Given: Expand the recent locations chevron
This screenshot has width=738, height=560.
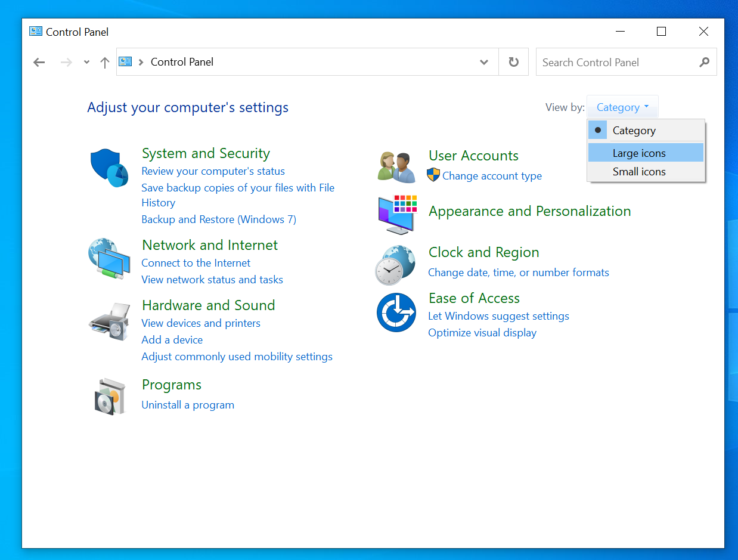Looking at the screenshot, I should point(86,61).
